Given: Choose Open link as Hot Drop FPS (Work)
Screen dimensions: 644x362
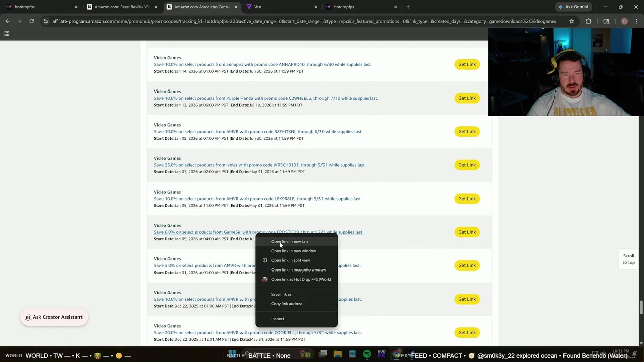Looking at the screenshot, I should 296,279.
